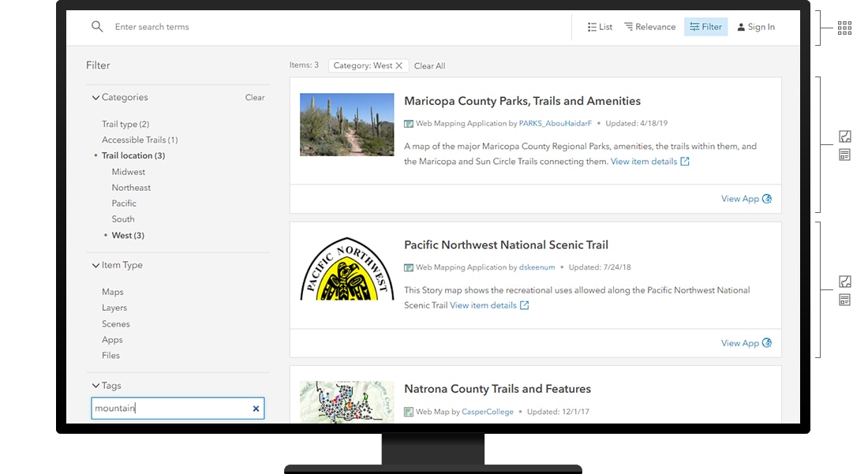Open the Sign In option
Image resolution: width=868 pixels, height=474 pixels.
[756, 27]
